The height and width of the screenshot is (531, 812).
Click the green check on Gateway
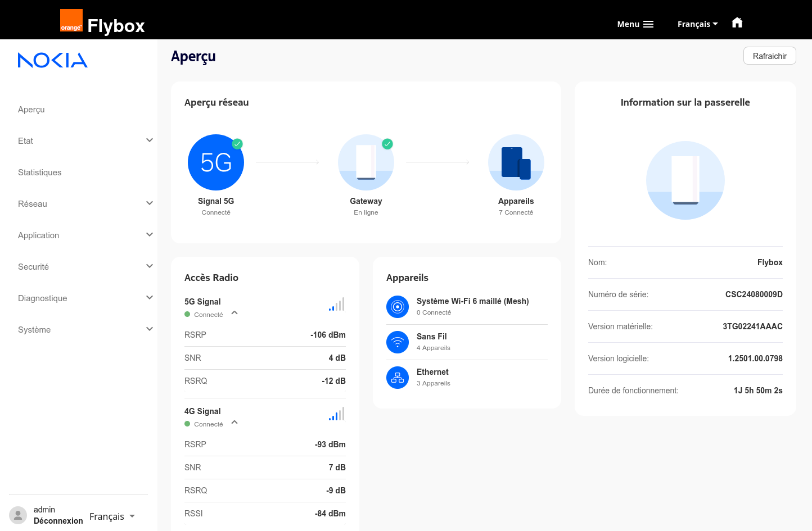(x=387, y=144)
